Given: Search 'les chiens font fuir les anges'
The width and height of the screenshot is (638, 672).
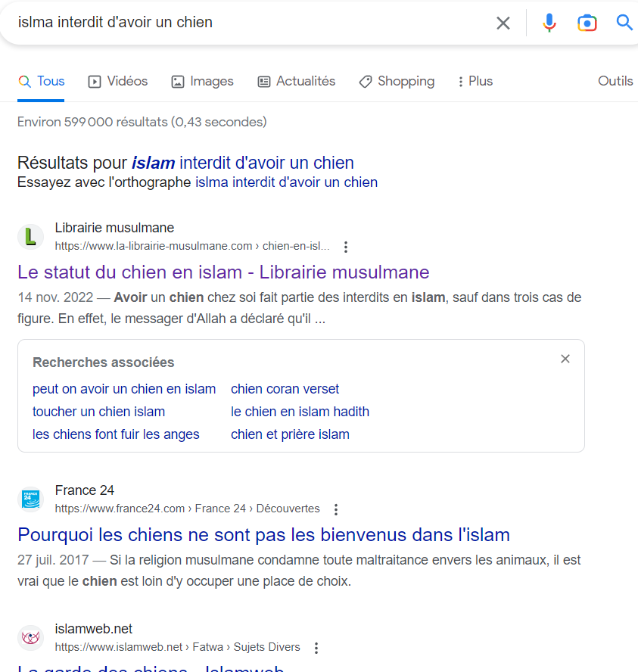Looking at the screenshot, I should (116, 434).
